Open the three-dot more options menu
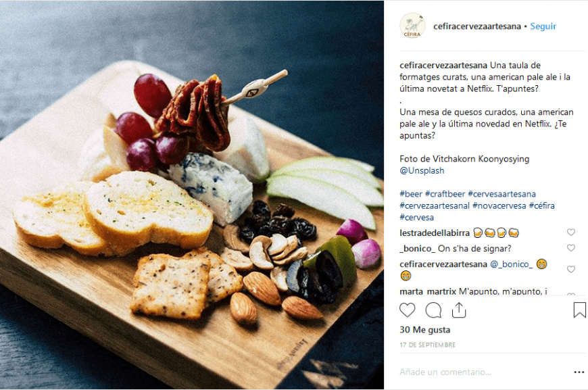 (579, 372)
